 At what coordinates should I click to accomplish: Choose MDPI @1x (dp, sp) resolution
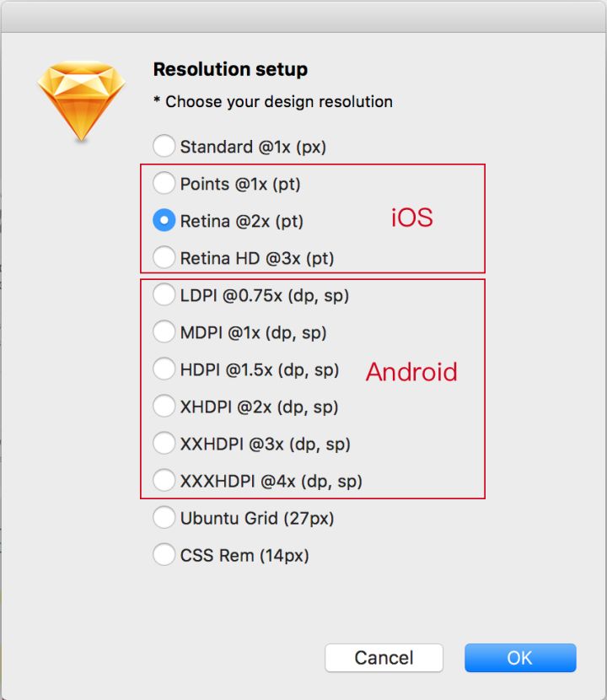(164, 332)
